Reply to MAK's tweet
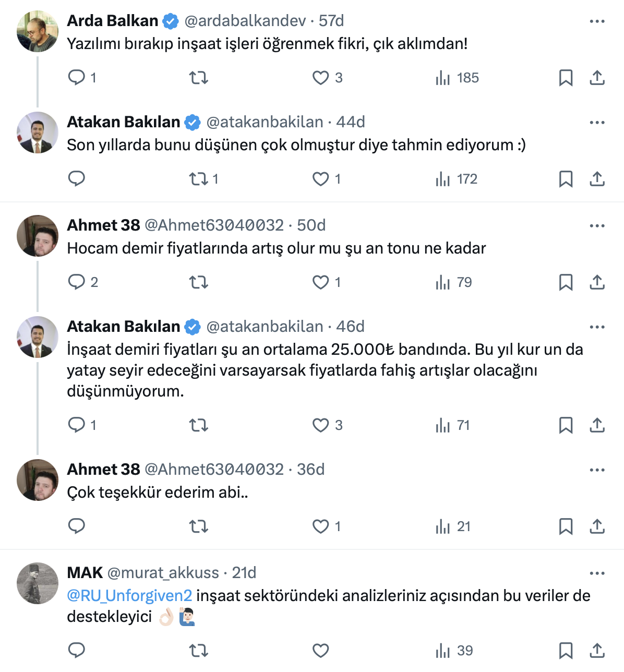 pos(77,651)
